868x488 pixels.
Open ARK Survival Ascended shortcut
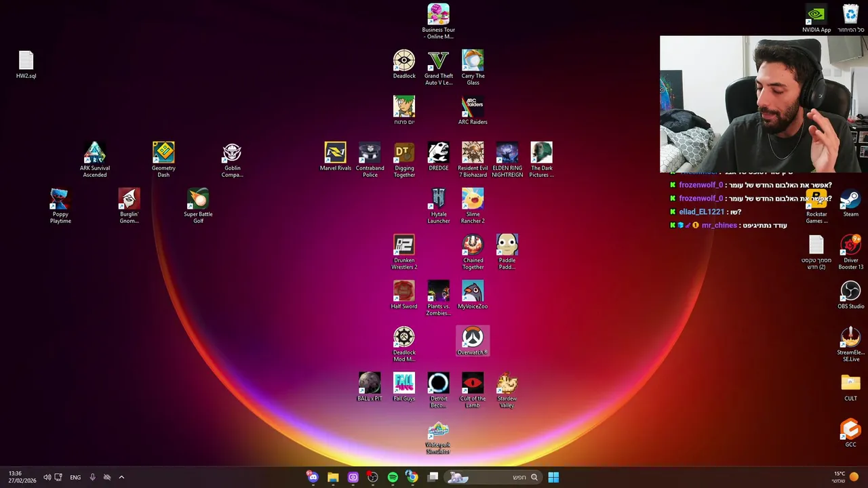click(x=95, y=159)
